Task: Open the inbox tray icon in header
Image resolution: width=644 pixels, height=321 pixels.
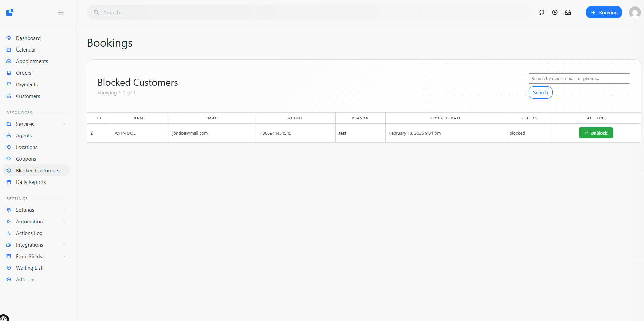Action: tap(568, 13)
